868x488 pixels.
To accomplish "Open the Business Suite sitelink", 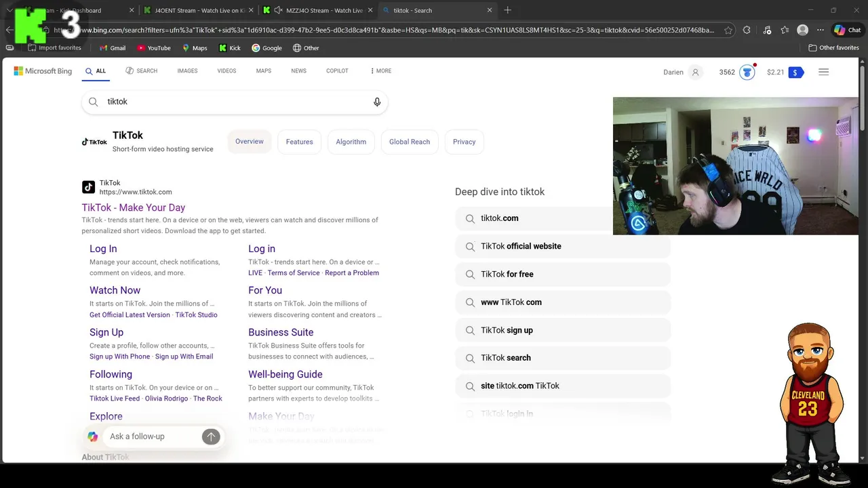I will [x=281, y=332].
